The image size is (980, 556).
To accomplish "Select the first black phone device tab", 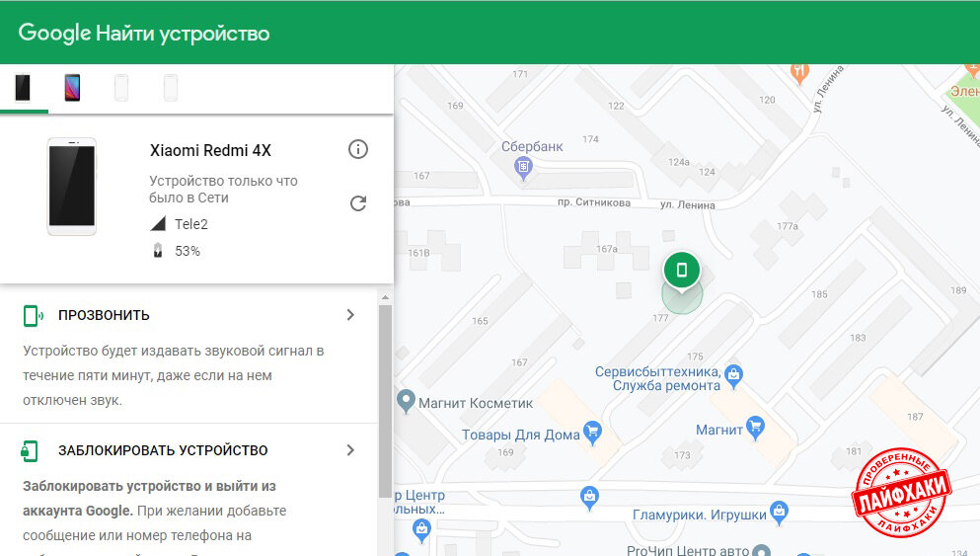I will (x=23, y=88).
